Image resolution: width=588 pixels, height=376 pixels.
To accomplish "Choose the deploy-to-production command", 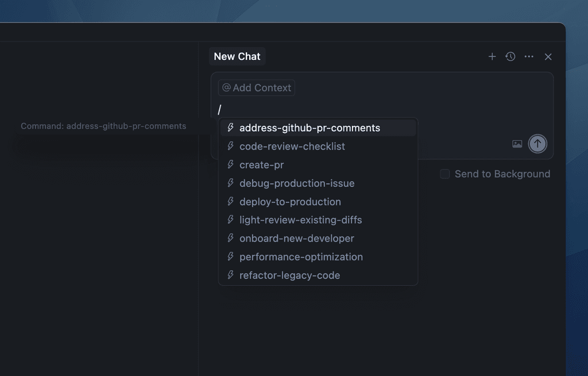I will 290,201.
